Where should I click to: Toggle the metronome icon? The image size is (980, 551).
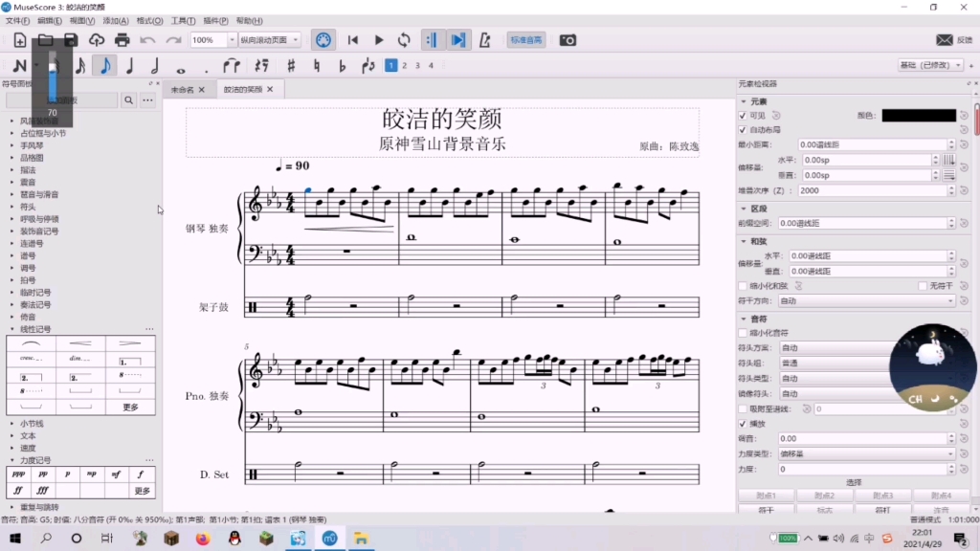[x=484, y=40]
